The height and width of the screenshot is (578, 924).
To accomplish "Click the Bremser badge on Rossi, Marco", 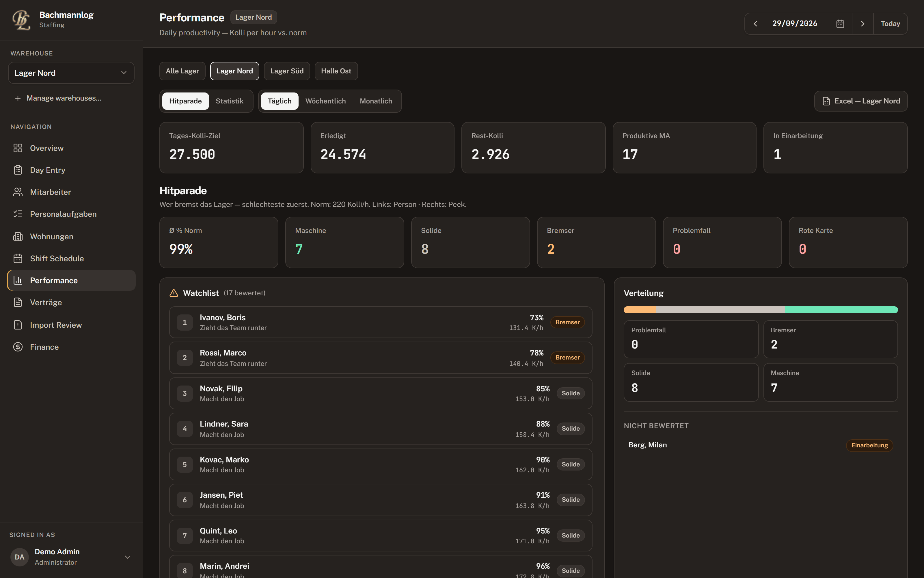I will coord(567,358).
